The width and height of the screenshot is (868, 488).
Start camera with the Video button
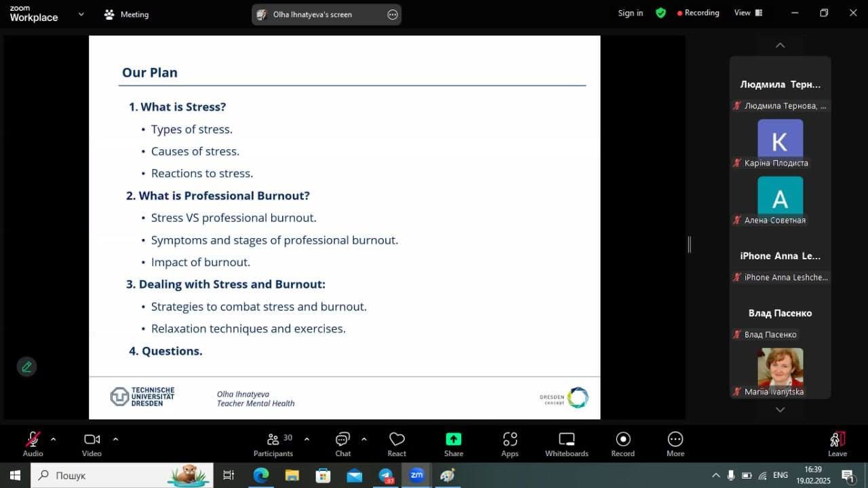[x=92, y=444]
